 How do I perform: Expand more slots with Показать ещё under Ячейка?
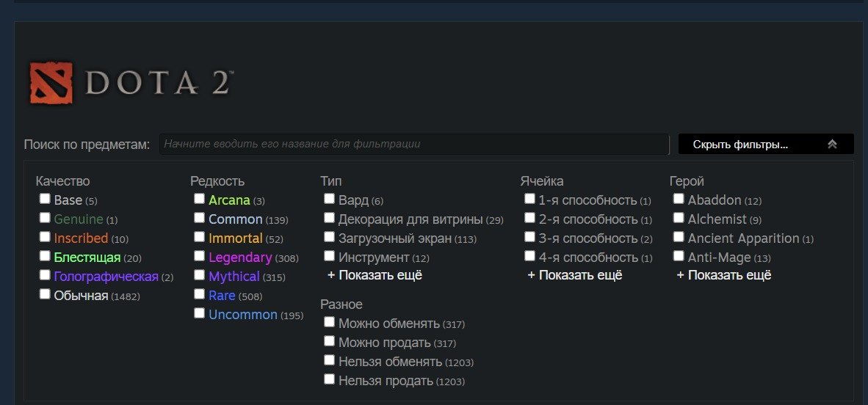tap(574, 275)
